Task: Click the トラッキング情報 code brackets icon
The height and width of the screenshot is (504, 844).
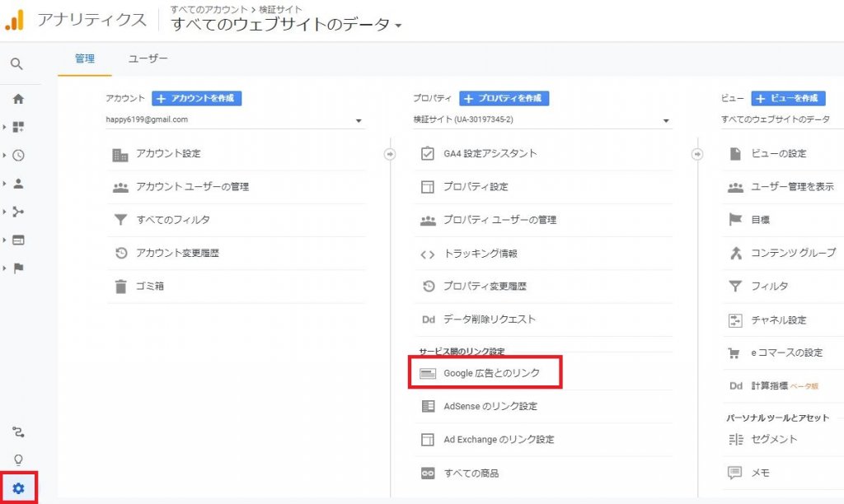Action: coord(428,254)
